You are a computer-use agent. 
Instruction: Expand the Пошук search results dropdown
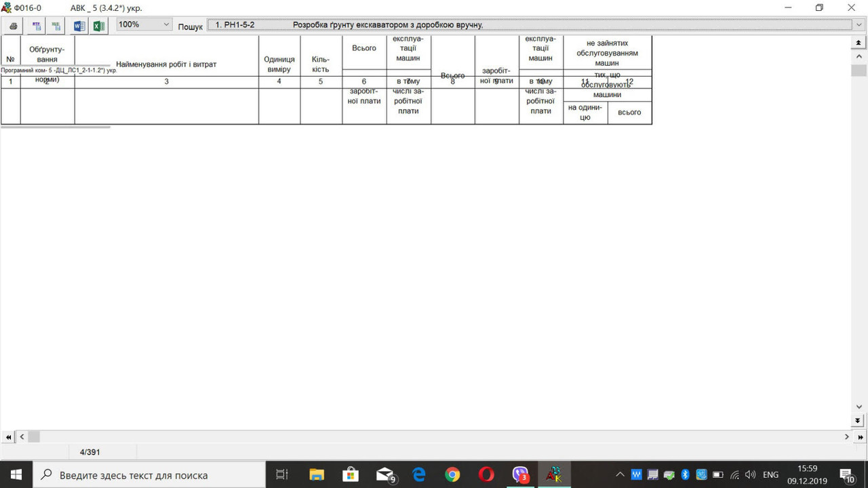click(x=859, y=24)
